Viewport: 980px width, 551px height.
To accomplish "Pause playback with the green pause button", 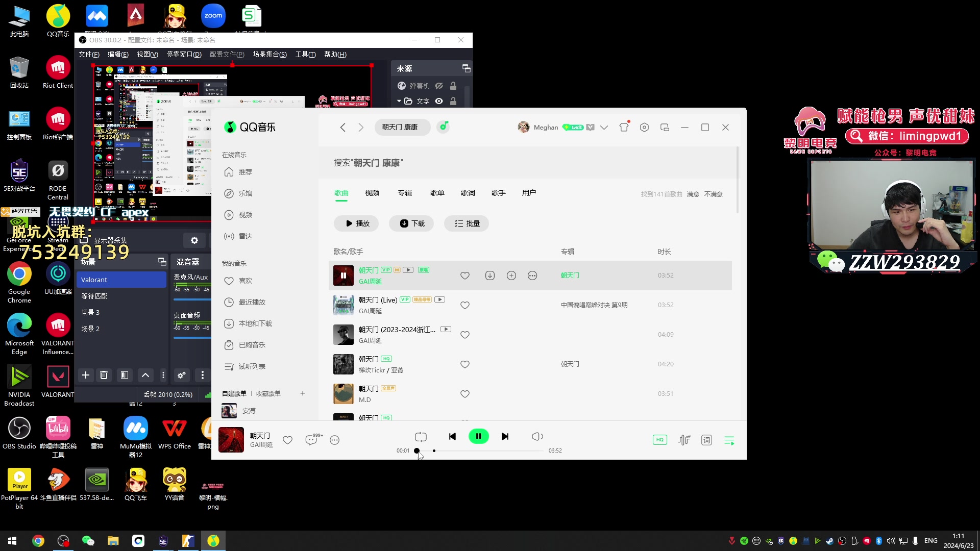I will [478, 436].
